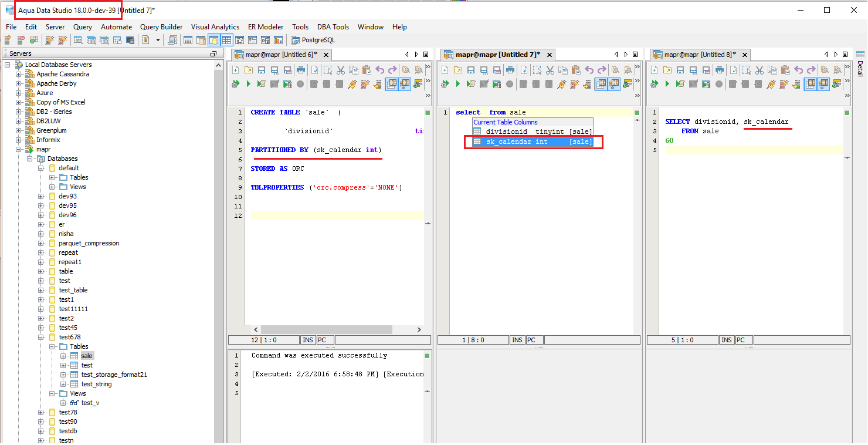Toggle highlighted layout button in main toolbar
The width and height of the screenshot is (868, 445).
(x=213, y=40)
